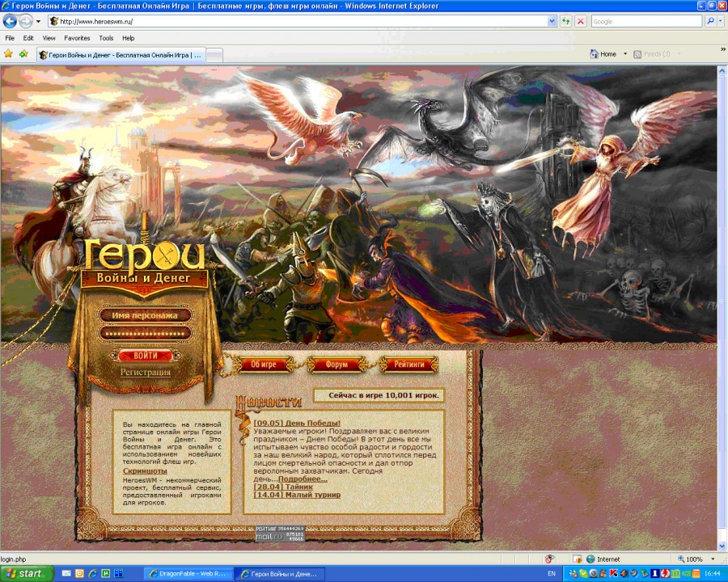Open Favorites Center star icon
Image resolution: width=728 pixels, height=582 pixels.
pos(8,54)
